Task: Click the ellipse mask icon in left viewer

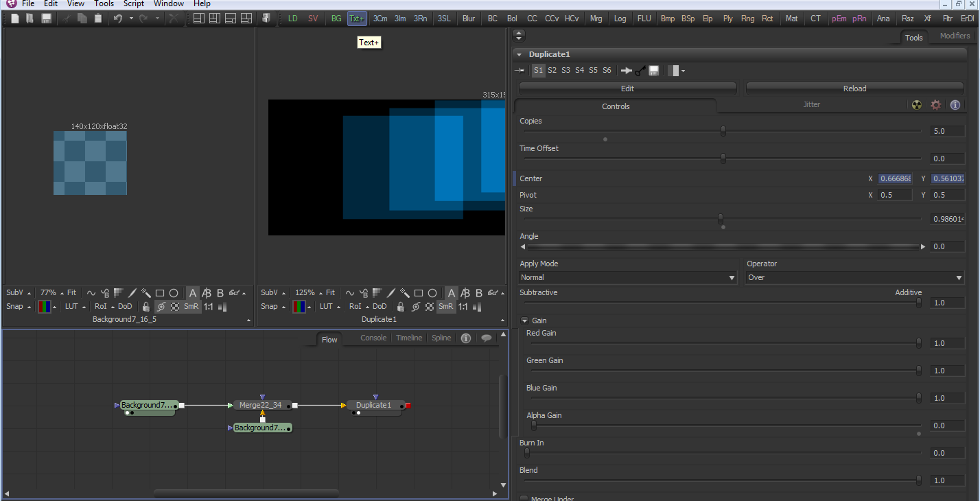Action: click(x=174, y=293)
